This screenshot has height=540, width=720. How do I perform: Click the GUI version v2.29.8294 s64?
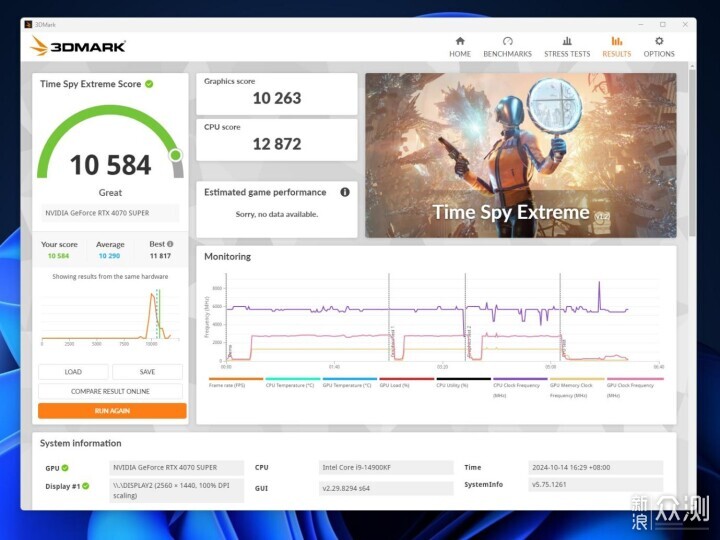click(386, 488)
